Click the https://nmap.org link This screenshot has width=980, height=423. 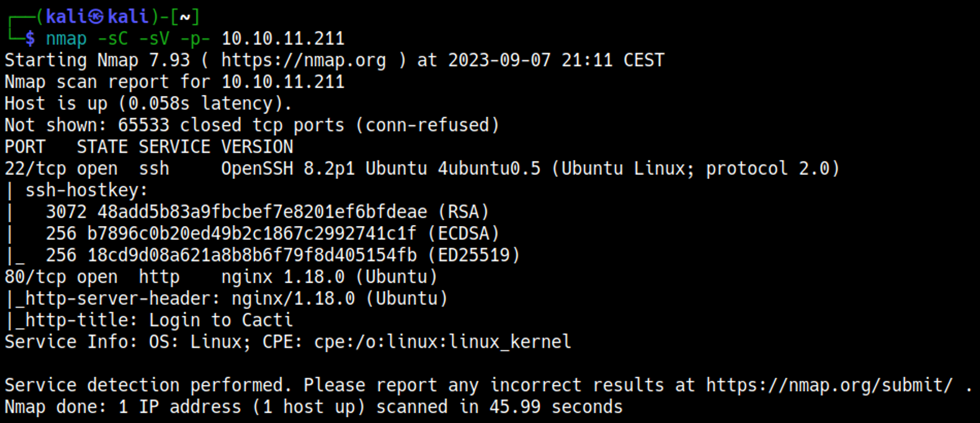pos(303,60)
